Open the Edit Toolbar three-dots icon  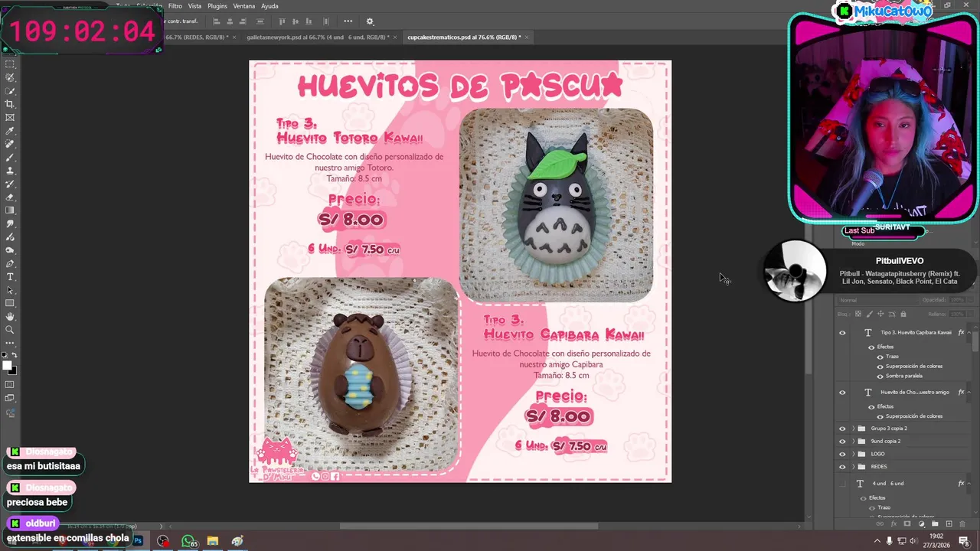coord(10,343)
